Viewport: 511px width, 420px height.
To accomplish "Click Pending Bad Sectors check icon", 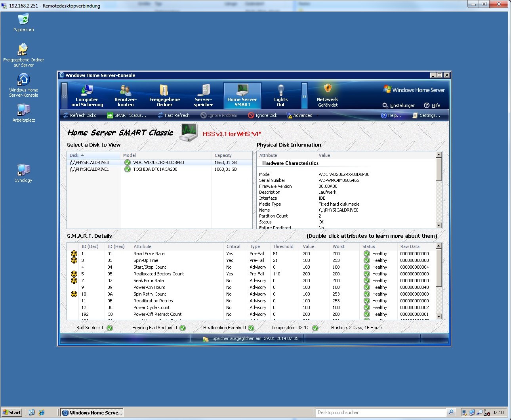I will pos(183,328).
